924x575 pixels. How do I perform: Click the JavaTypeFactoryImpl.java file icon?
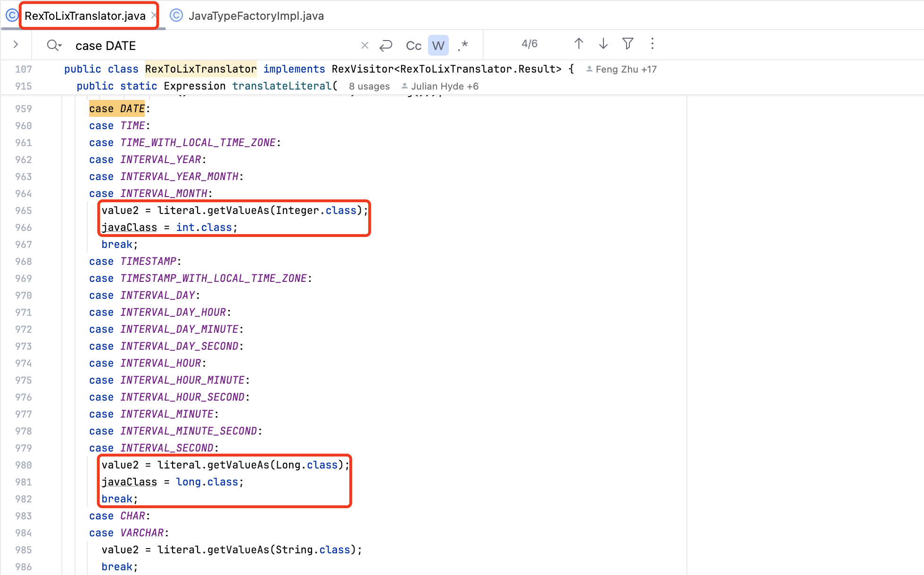(x=176, y=16)
